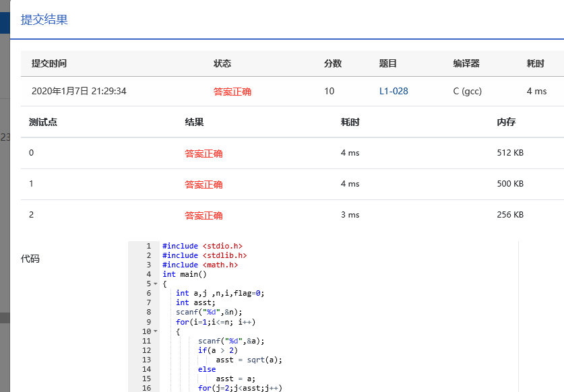Collapse the code fold arrow at line 5
Screen dimensions: 564x392
click(x=156, y=284)
